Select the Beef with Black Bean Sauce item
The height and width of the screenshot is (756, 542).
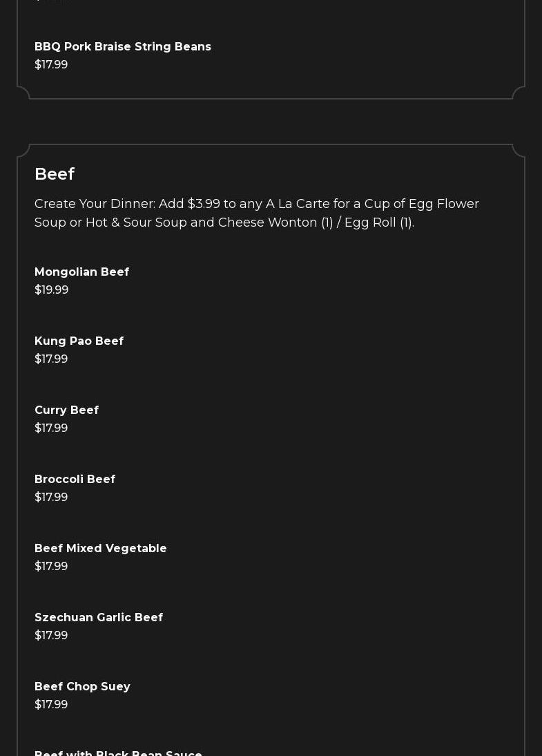pyautogui.click(x=118, y=753)
